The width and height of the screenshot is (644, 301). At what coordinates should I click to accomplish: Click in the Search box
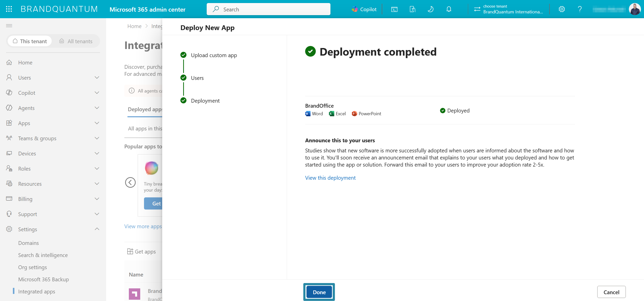(268, 9)
